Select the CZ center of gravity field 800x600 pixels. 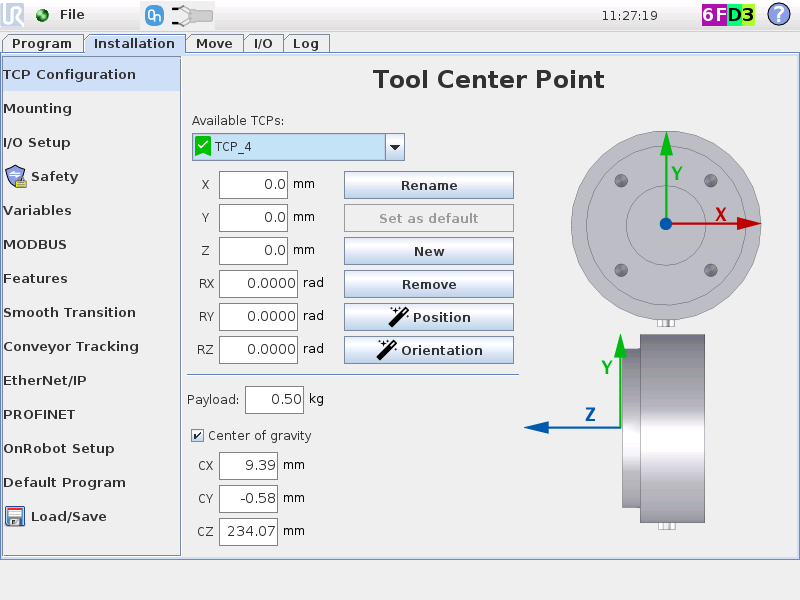248,531
